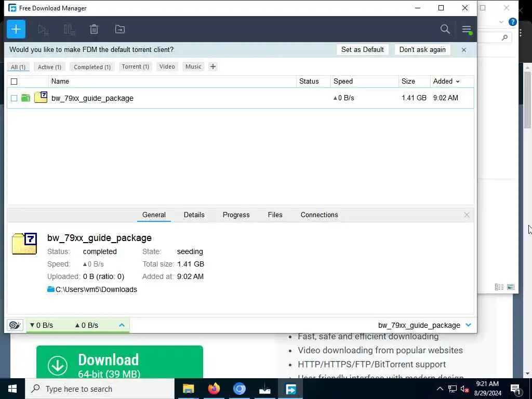The image size is (532, 399).
Task: Click the green folder icon in download row
Action: click(26, 98)
